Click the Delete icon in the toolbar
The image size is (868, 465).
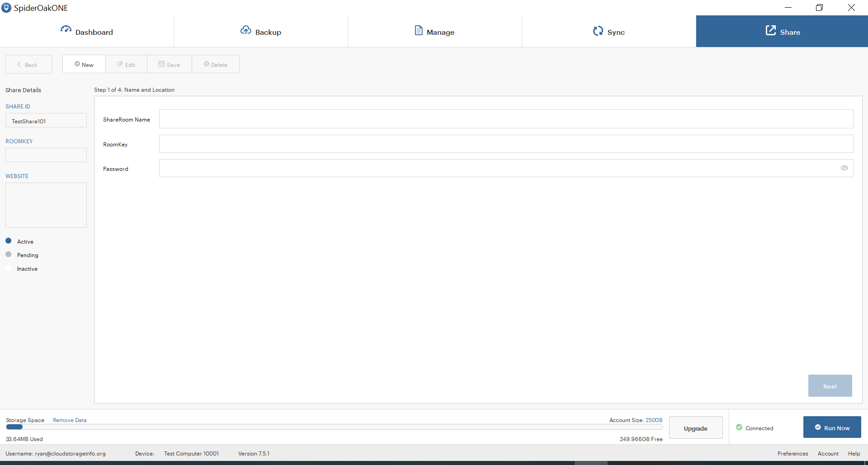(206, 64)
